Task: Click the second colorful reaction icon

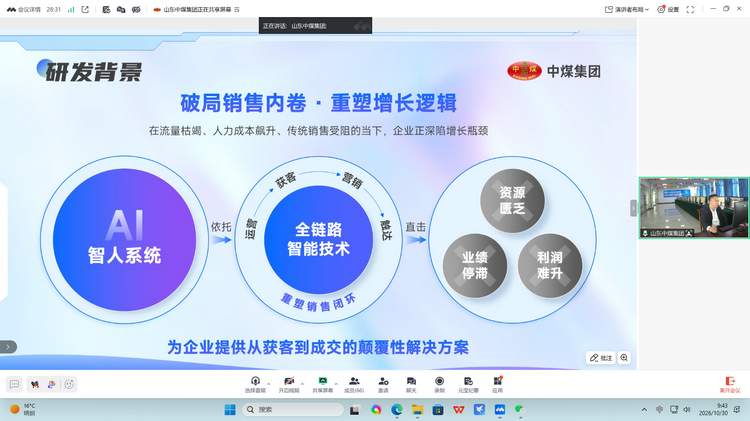Action: pyautogui.click(x=52, y=384)
